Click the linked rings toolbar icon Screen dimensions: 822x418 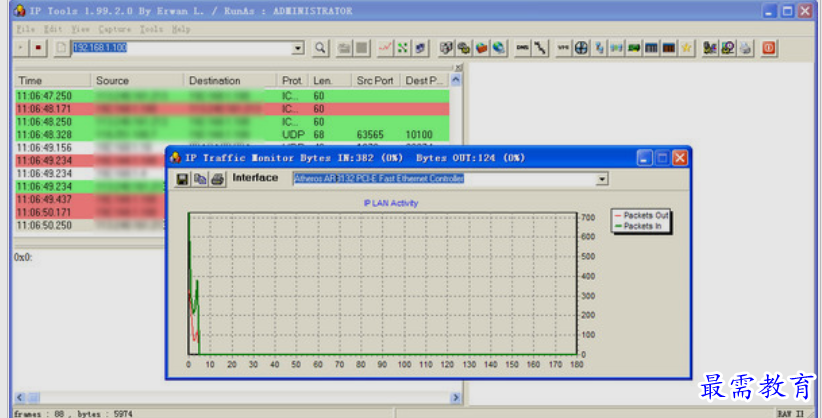464,48
